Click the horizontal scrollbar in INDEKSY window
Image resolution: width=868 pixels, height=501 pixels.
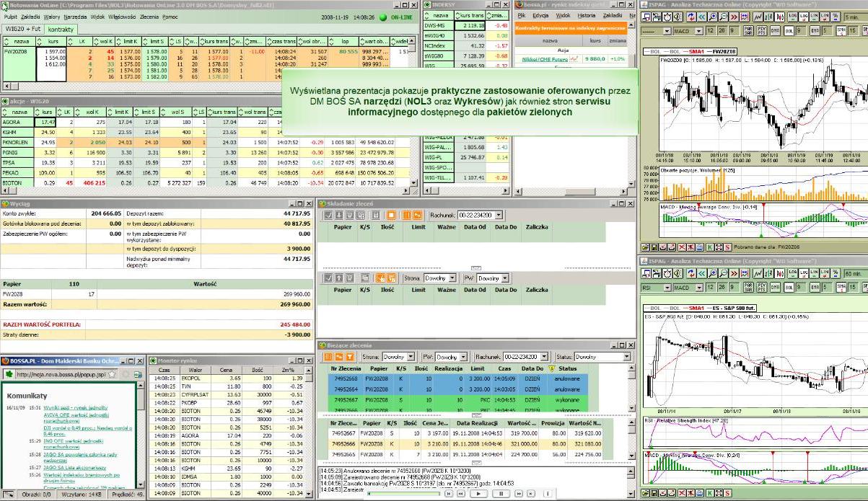(465, 190)
